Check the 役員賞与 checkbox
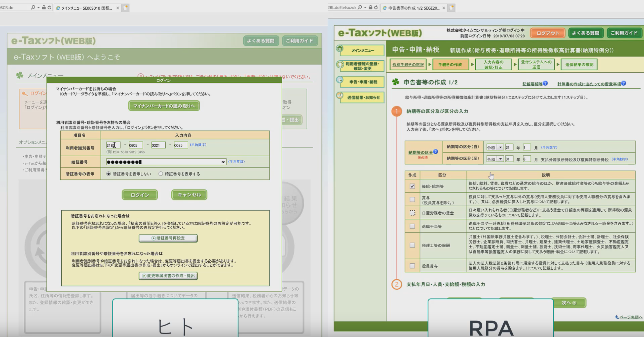644x337 pixels. pos(412,266)
